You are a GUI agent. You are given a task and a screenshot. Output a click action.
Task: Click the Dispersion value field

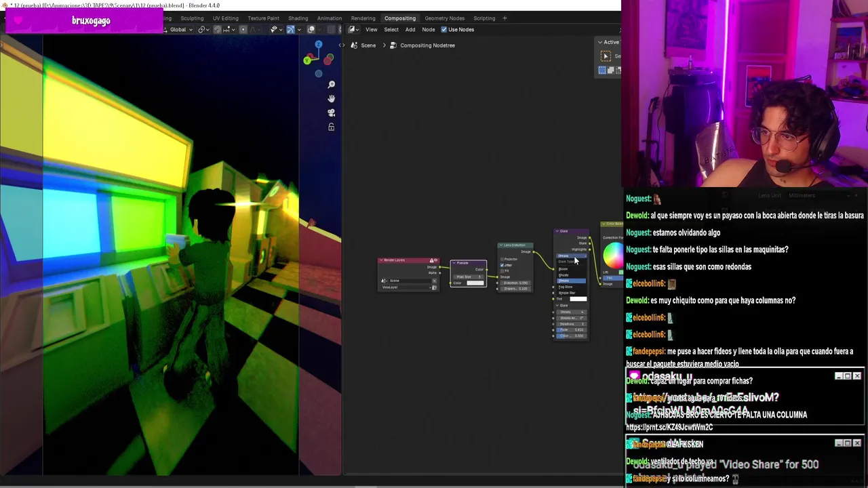tap(515, 289)
